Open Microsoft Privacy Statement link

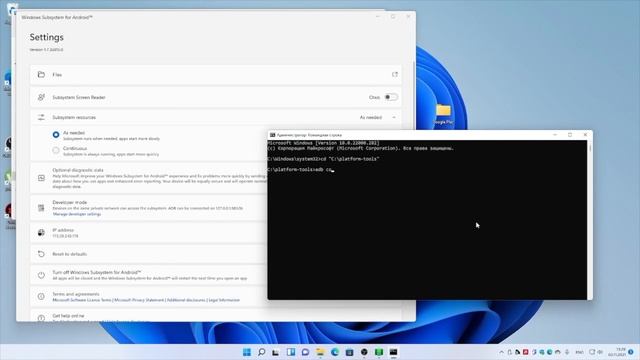(139, 300)
